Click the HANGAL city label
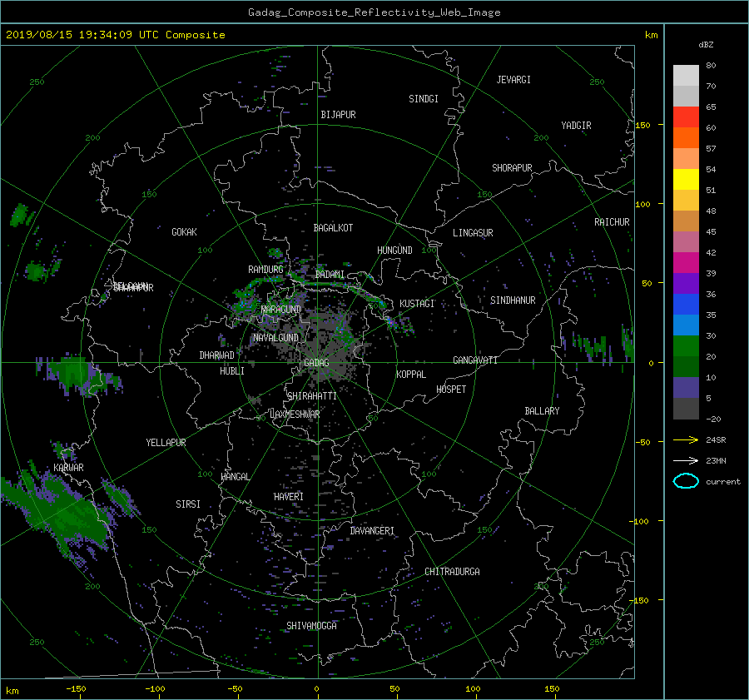 tap(236, 477)
